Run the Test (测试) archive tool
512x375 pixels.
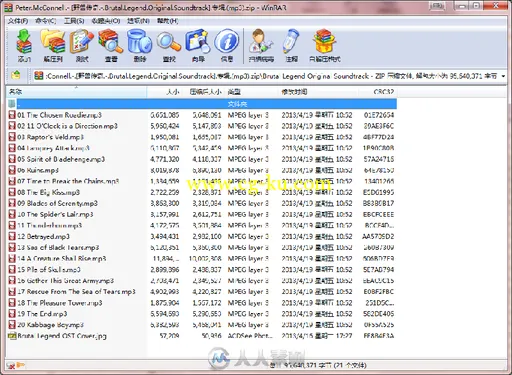pyautogui.click(x=82, y=45)
